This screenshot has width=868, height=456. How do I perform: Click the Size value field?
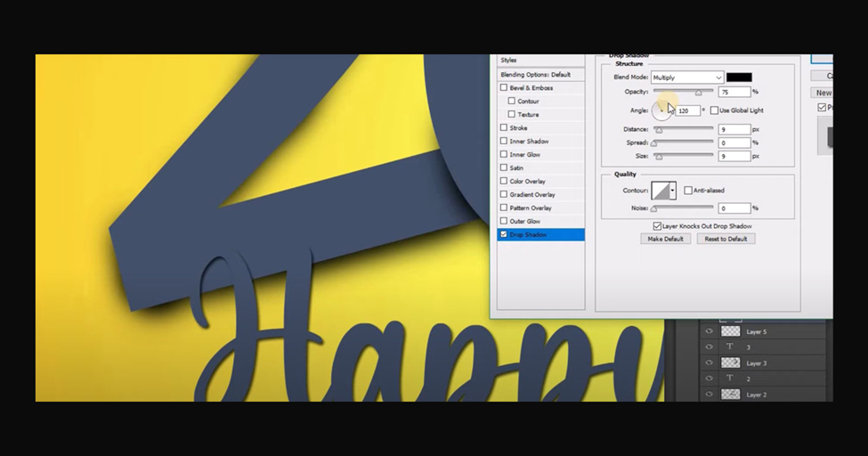[734, 157]
